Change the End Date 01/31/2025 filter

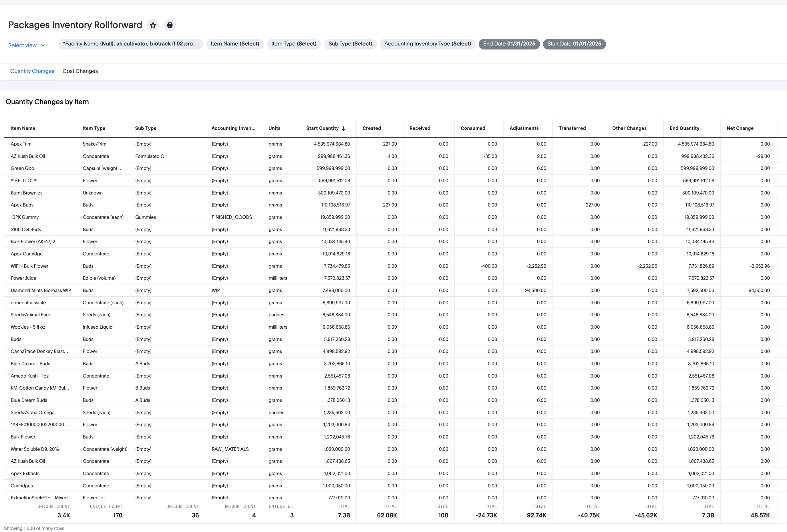(x=509, y=44)
